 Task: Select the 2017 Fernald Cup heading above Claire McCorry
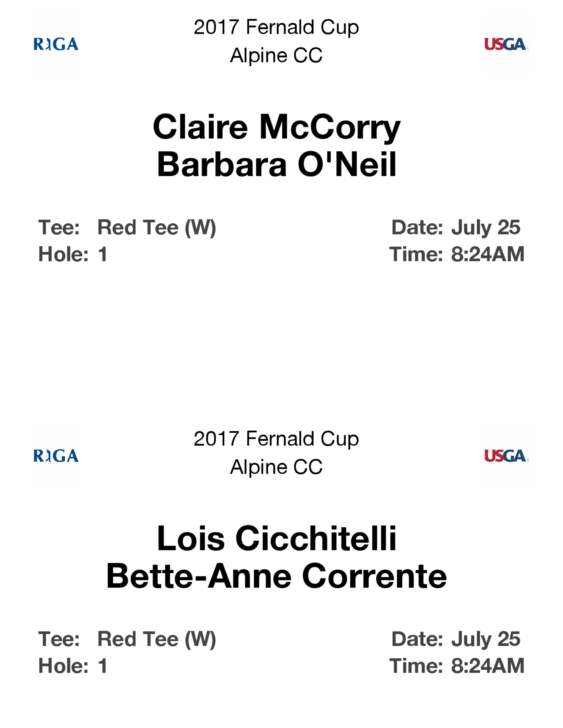pyautogui.click(x=276, y=27)
